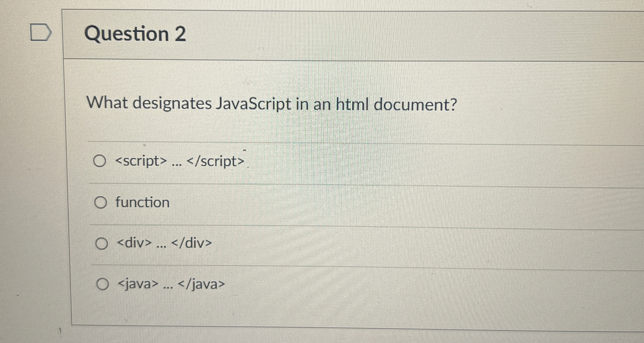Screen dimensions: 644x343
Task: Select the <script> ... </script> answer option
Action: click(177, 161)
